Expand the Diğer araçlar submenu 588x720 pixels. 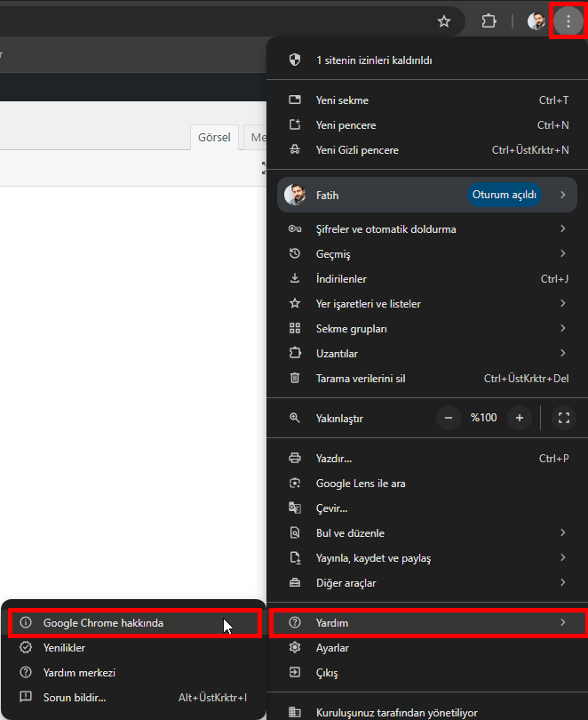(563, 583)
